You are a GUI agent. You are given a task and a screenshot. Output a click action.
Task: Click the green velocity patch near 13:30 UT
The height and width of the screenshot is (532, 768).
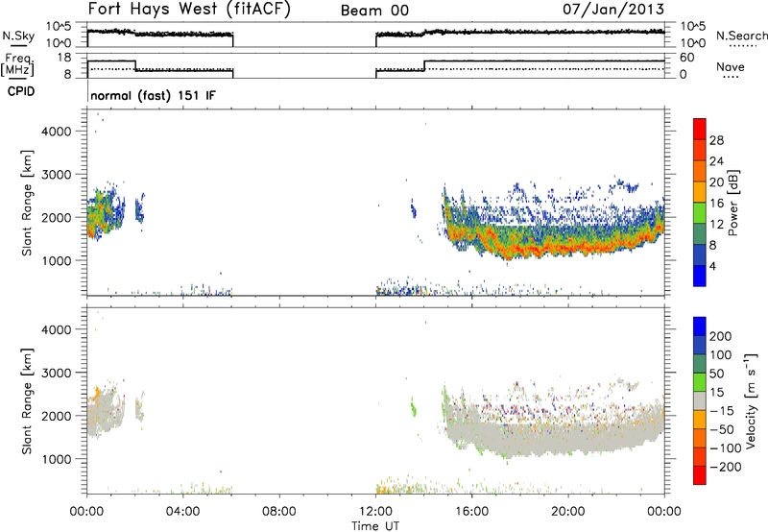point(413,407)
